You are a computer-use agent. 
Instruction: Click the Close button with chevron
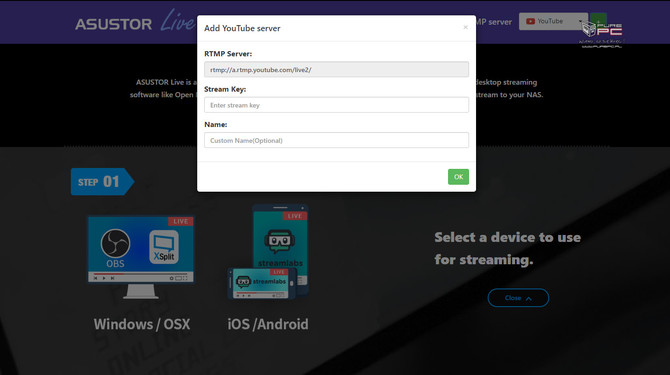[518, 298]
